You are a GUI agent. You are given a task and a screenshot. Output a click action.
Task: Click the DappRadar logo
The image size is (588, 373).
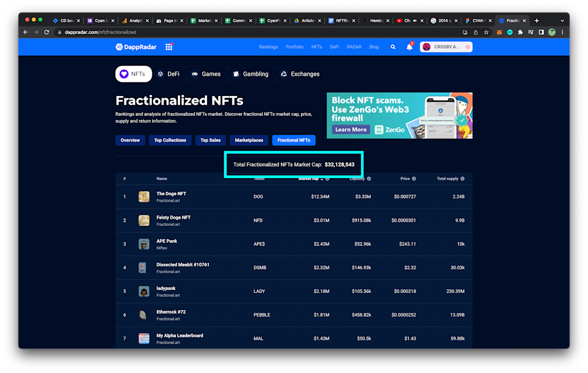pyautogui.click(x=136, y=47)
